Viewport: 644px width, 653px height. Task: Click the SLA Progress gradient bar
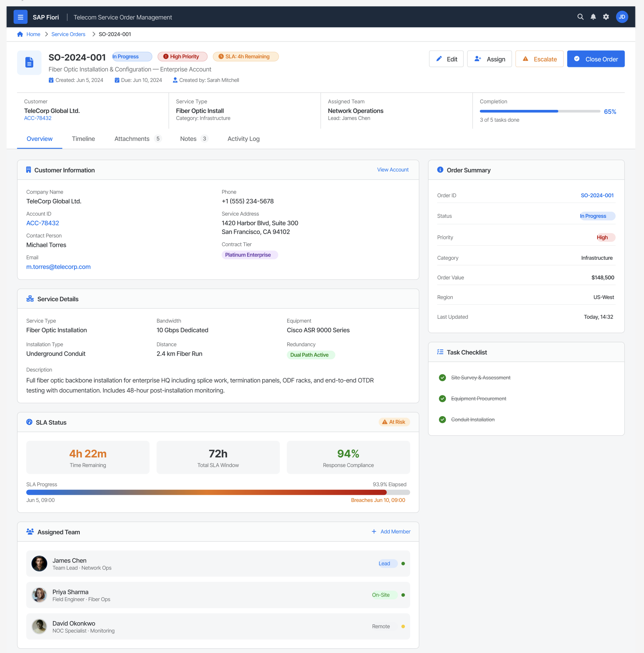[218, 492]
